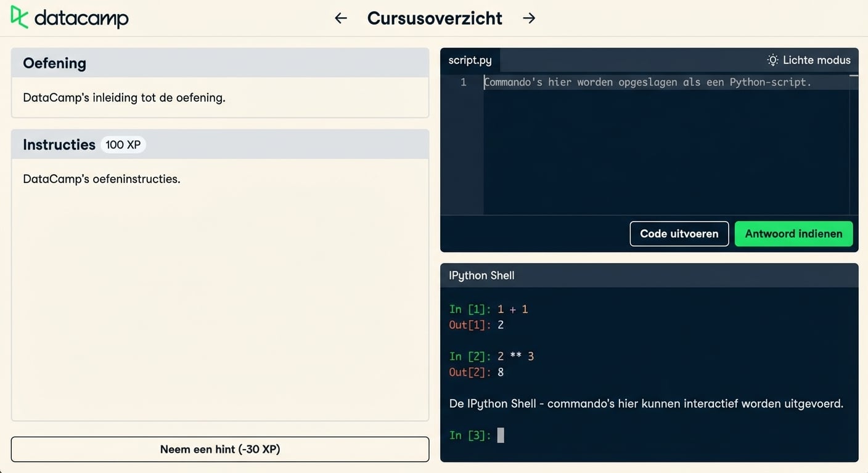Click the 100 XP badge
The width and height of the screenshot is (868, 473).
coord(123,144)
